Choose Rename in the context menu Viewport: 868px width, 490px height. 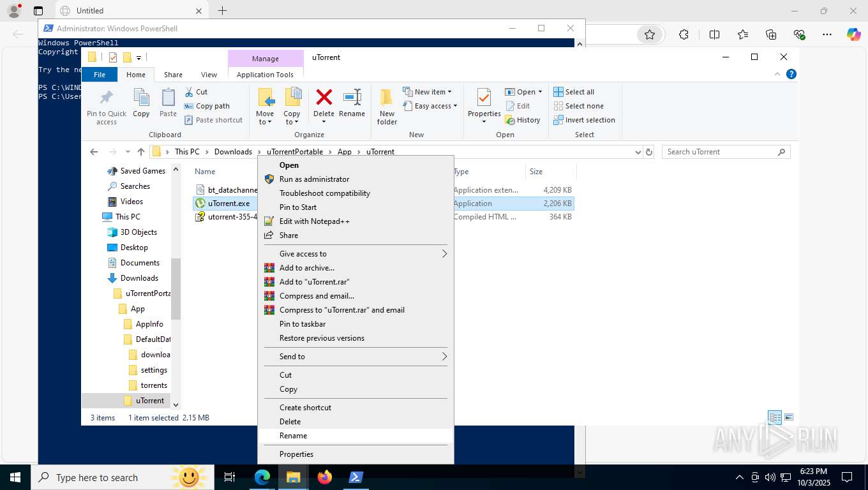point(355,436)
